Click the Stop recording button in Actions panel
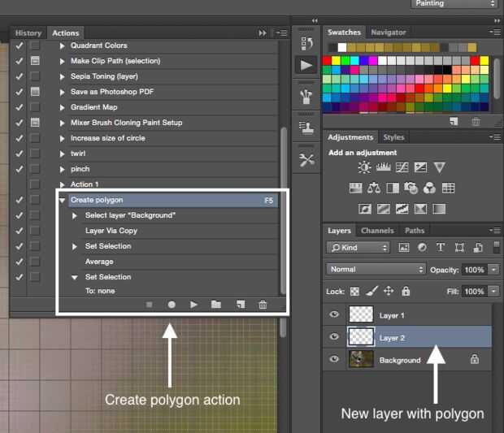 (x=149, y=304)
